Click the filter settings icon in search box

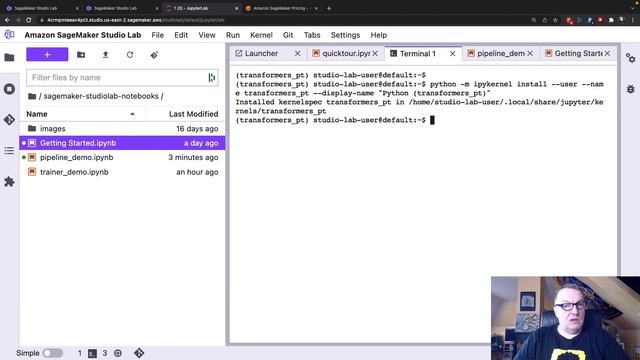pyautogui.click(x=212, y=78)
